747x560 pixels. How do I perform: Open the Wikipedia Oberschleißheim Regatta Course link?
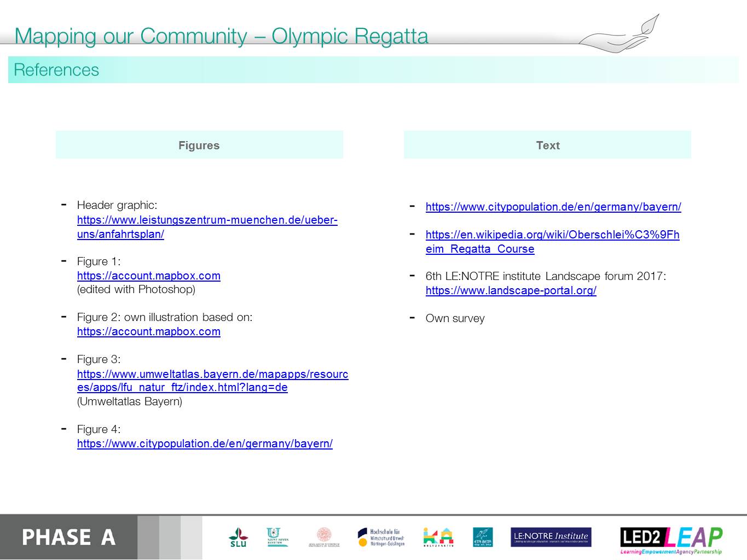point(553,242)
